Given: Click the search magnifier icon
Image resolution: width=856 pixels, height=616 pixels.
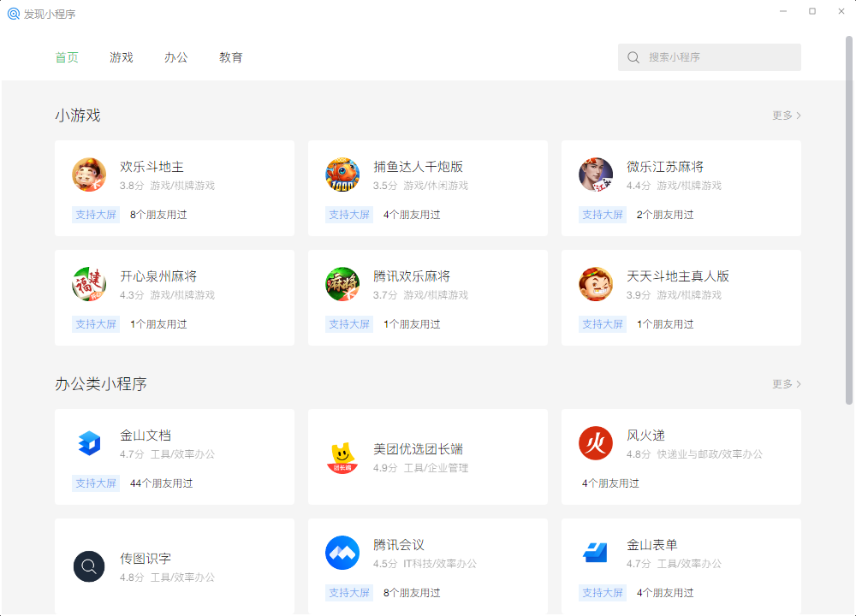Looking at the screenshot, I should point(633,57).
